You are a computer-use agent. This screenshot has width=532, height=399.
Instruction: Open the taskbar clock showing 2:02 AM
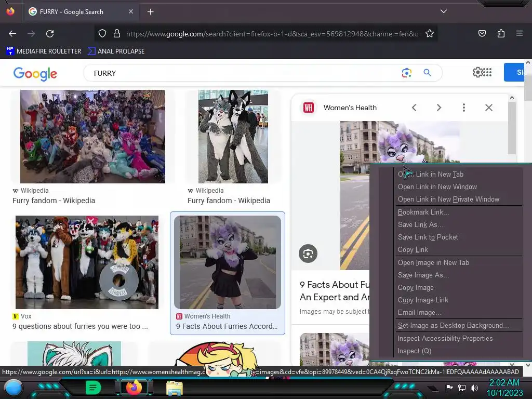click(x=504, y=388)
